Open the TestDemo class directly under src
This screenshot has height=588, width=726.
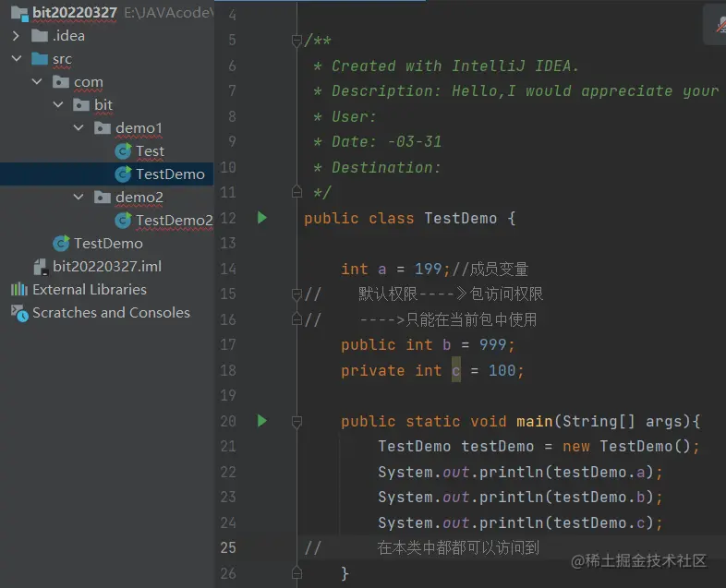108,244
